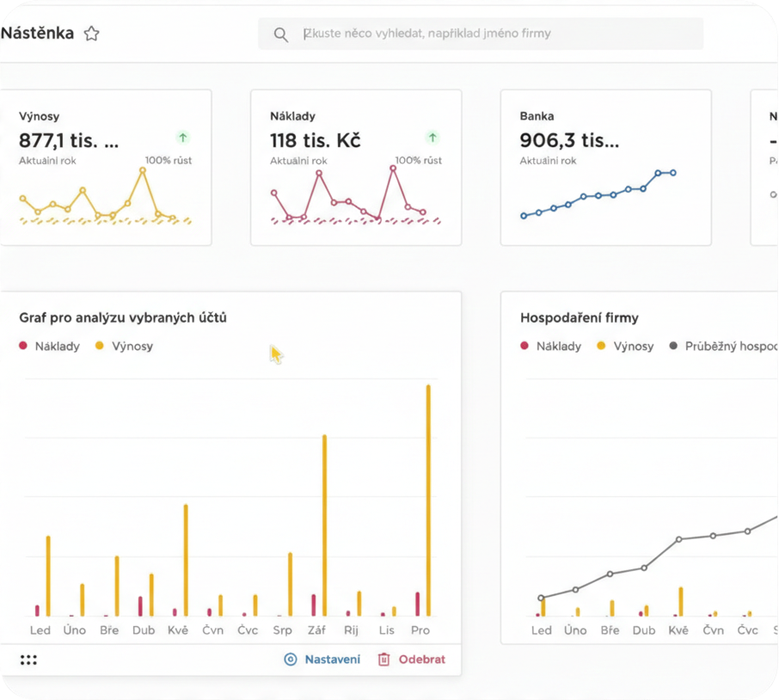The width and height of the screenshot is (779, 700).
Task: Click the search input field
Action: click(x=499, y=34)
